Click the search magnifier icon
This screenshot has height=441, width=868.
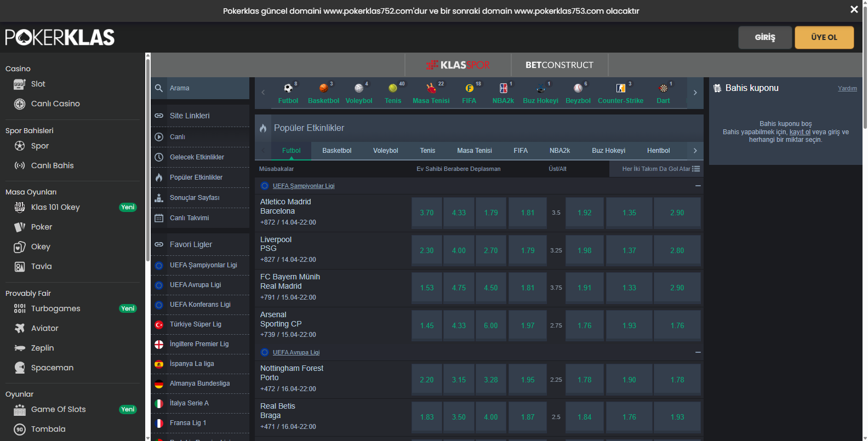coord(159,88)
